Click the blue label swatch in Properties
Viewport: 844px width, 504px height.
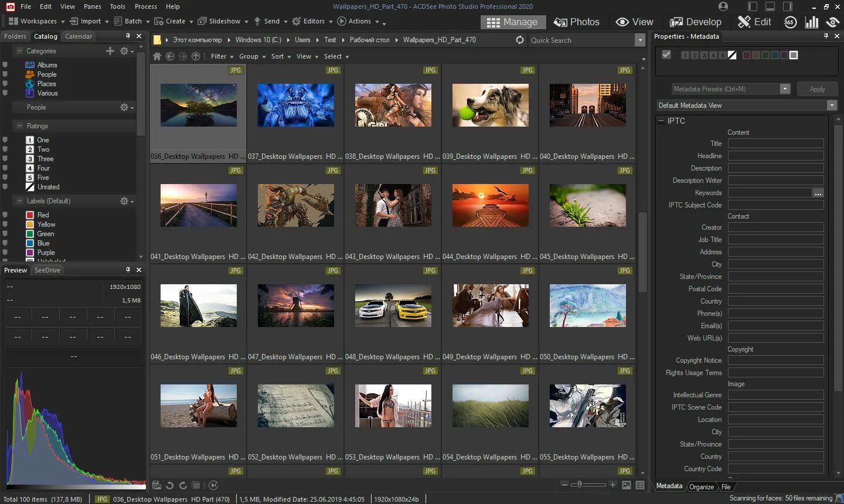775,55
